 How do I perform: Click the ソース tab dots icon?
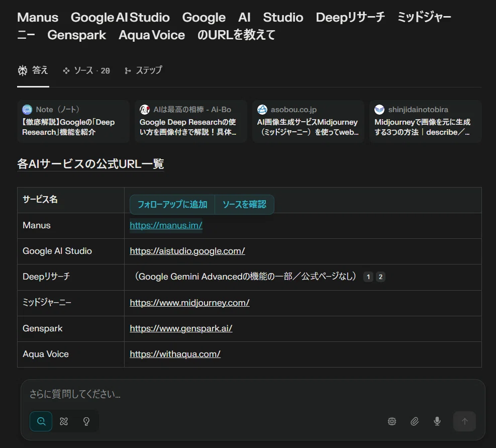(66, 70)
